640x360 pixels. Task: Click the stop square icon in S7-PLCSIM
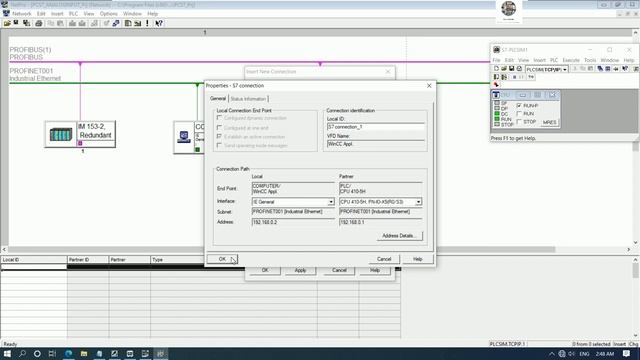(x=514, y=77)
